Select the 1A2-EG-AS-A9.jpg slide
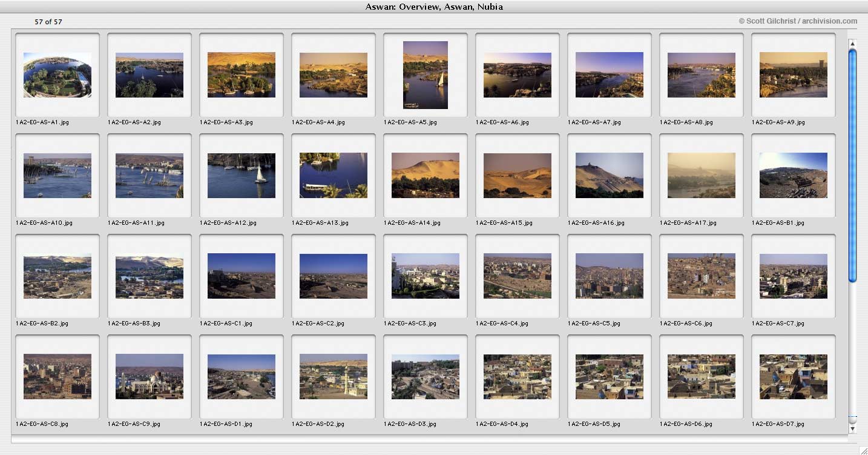Screen dimensions: 868x455 coord(794,75)
